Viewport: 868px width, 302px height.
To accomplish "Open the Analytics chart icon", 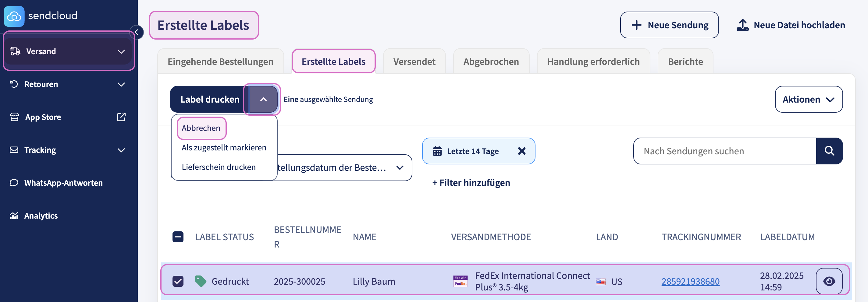I will click(14, 216).
